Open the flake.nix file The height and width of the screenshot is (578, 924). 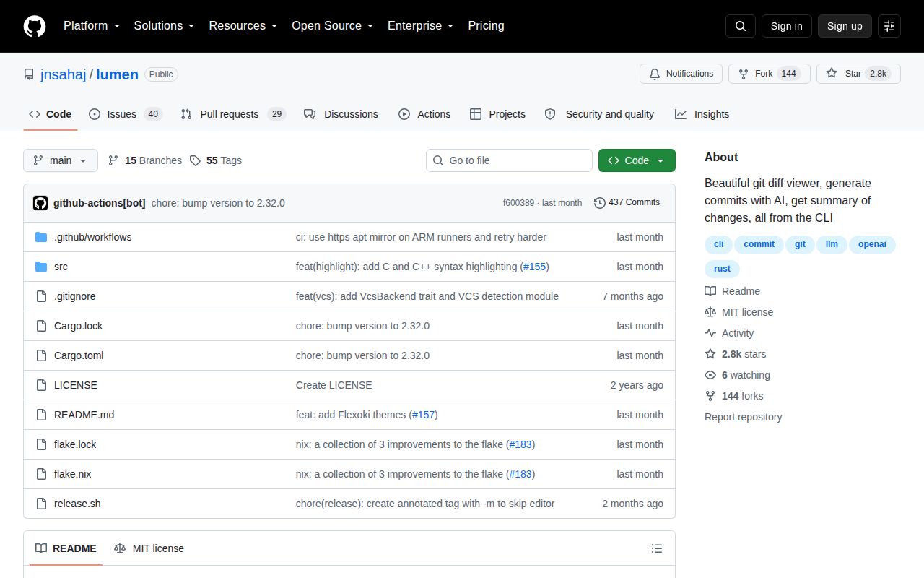point(72,474)
